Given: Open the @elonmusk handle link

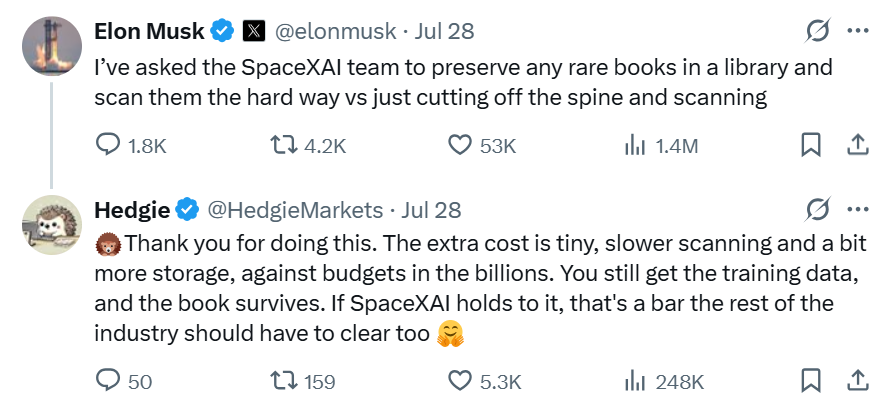Looking at the screenshot, I should click(x=335, y=31).
